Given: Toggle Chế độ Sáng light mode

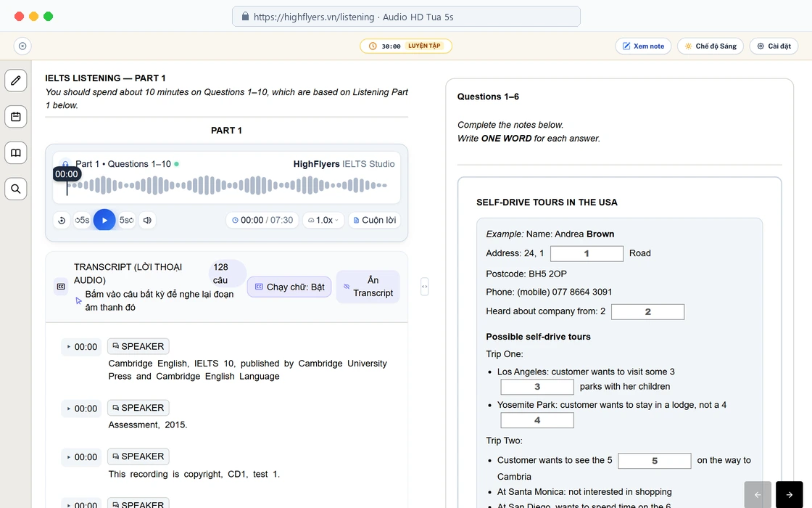Looking at the screenshot, I should click(710, 46).
